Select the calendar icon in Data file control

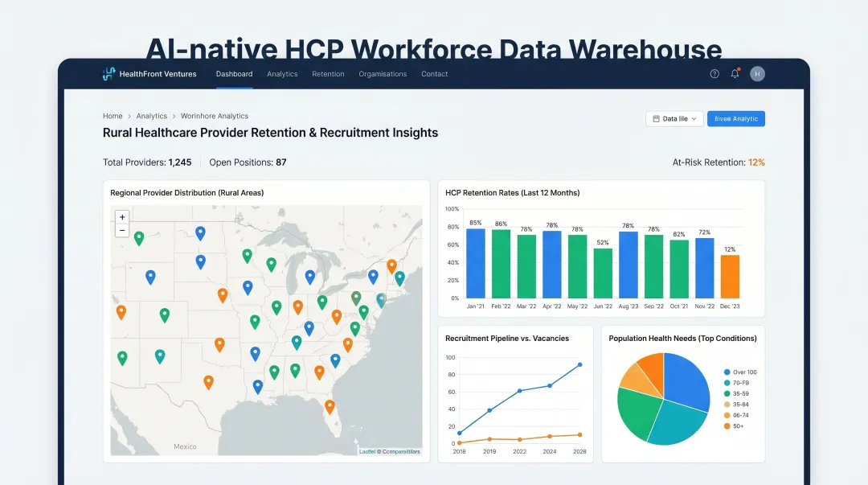[658, 118]
